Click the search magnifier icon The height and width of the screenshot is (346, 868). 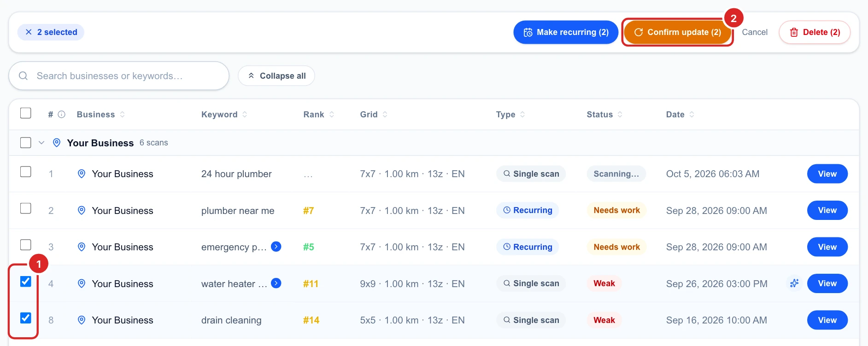pos(23,76)
